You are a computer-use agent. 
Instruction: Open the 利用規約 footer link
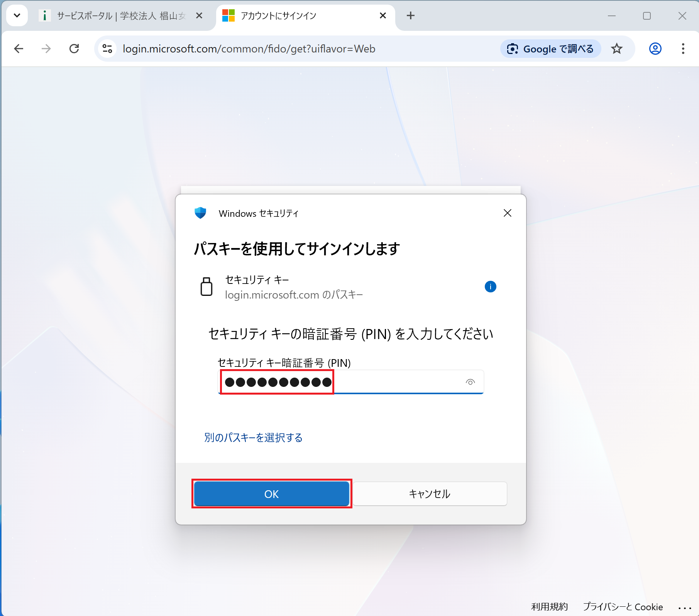pos(549,607)
